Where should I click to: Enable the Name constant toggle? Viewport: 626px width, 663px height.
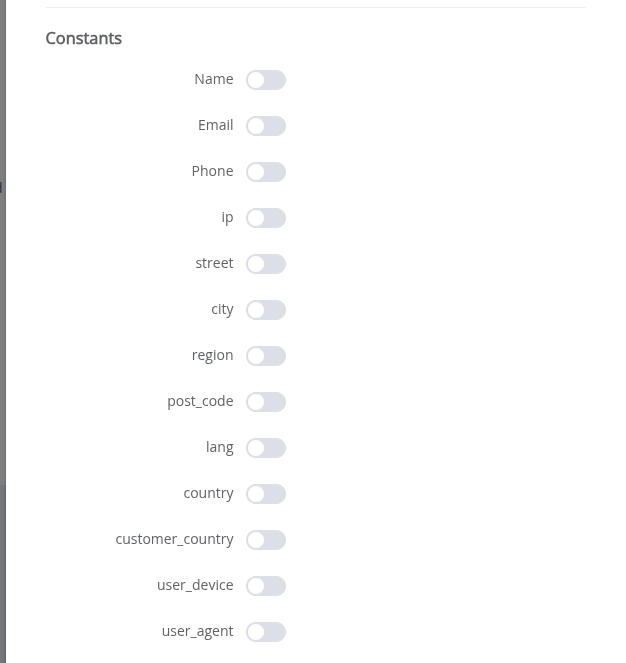[x=266, y=80]
